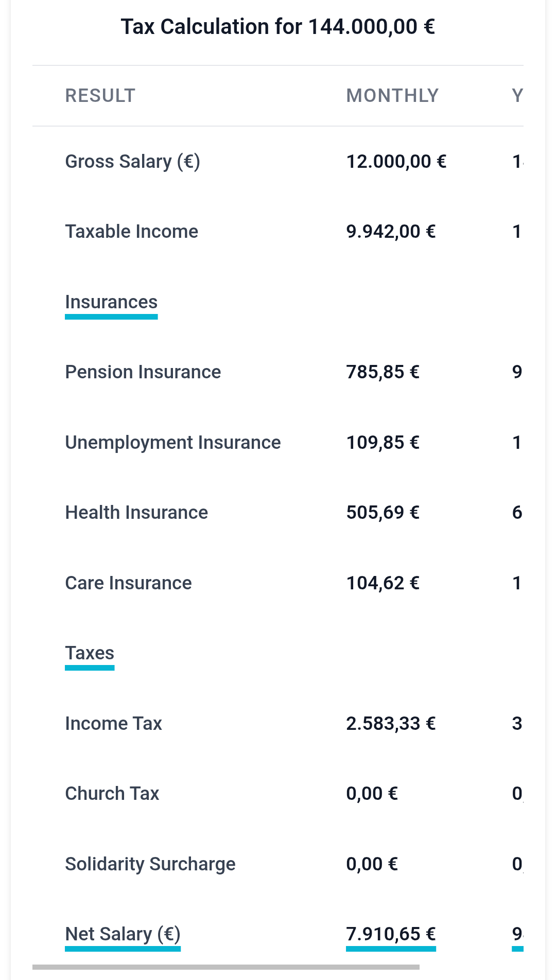Click the Tax Calculation title heading
This screenshot has height=980, width=556.
[278, 27]
